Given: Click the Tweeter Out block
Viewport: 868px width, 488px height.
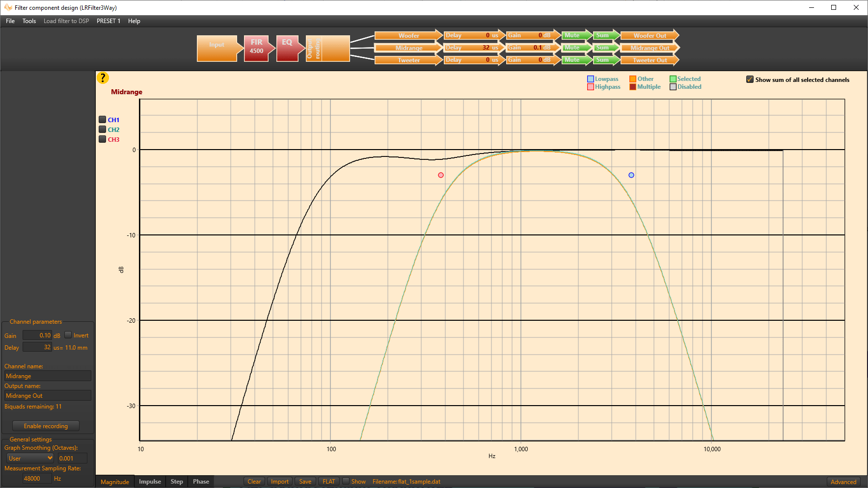Looking at the screenshot, I should [650, 60].
